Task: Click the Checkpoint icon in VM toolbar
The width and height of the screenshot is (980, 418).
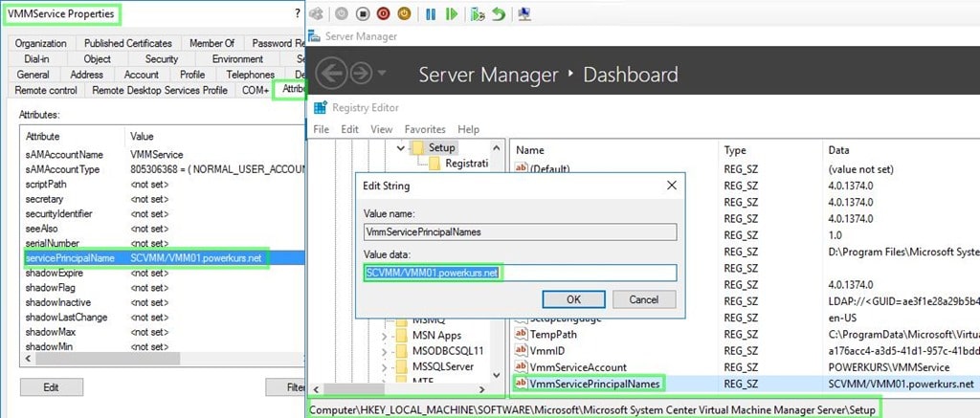Action: 478,13
